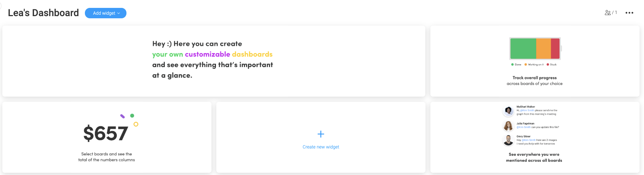Select MaShari Walker's avatar in mentions
This screenshot has height=175, width=644.
pyautogui.click(x=508, y=111)
